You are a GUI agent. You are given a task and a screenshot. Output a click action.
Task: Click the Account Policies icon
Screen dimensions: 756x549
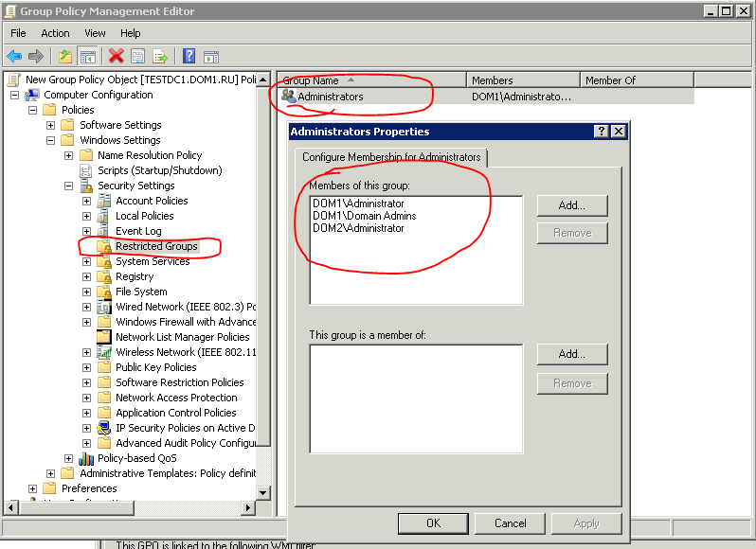104,201
